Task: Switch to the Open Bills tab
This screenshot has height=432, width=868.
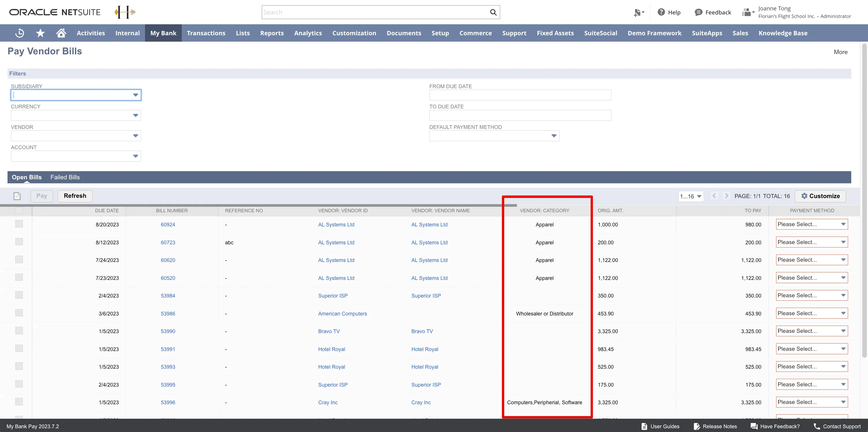Action: (x=27, y=177)
